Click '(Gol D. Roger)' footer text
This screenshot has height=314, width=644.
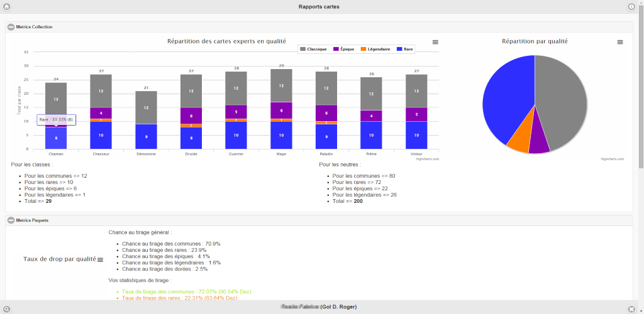click(338, 306)
